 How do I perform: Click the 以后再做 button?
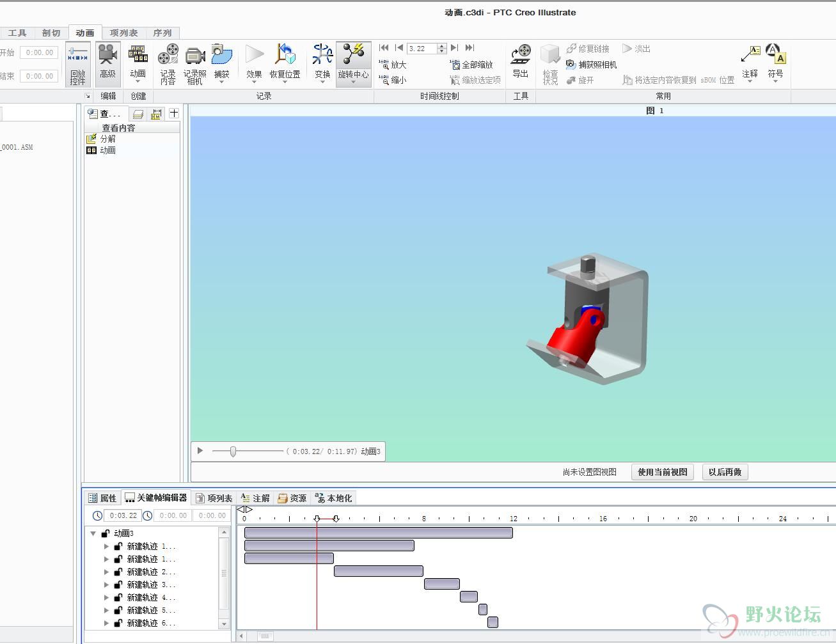725,472
